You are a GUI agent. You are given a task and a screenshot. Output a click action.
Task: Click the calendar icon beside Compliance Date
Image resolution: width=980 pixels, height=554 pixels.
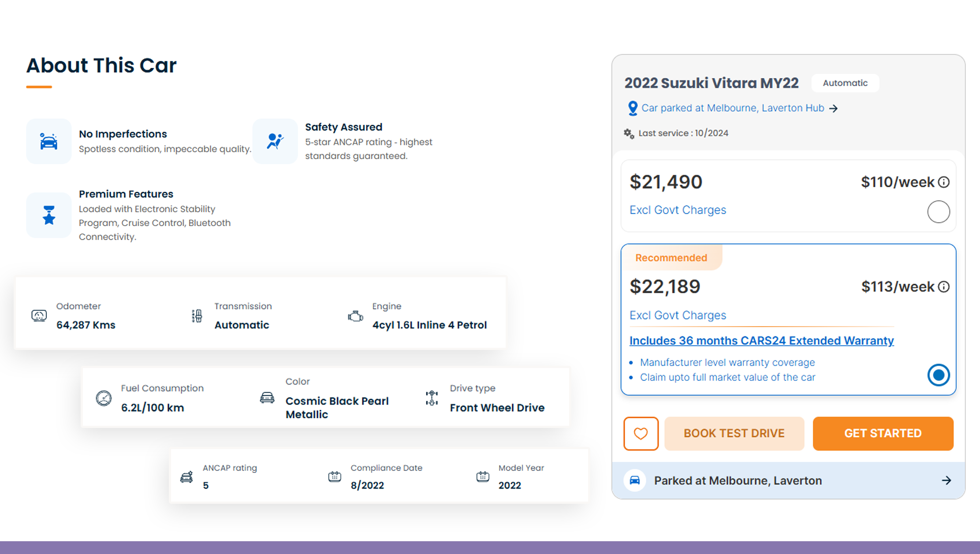[x=335, y=476]
